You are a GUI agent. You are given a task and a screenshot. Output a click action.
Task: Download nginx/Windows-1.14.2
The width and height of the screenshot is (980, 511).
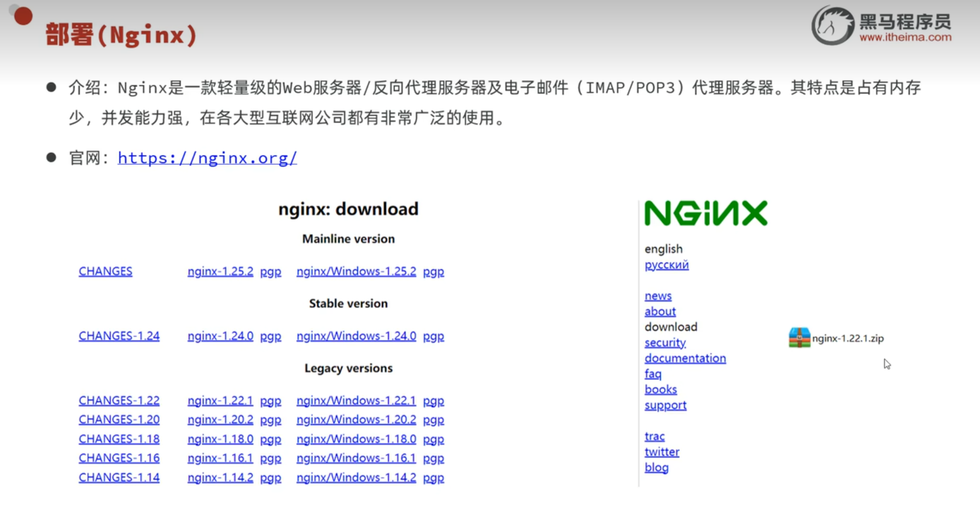(x=356, y=477)
